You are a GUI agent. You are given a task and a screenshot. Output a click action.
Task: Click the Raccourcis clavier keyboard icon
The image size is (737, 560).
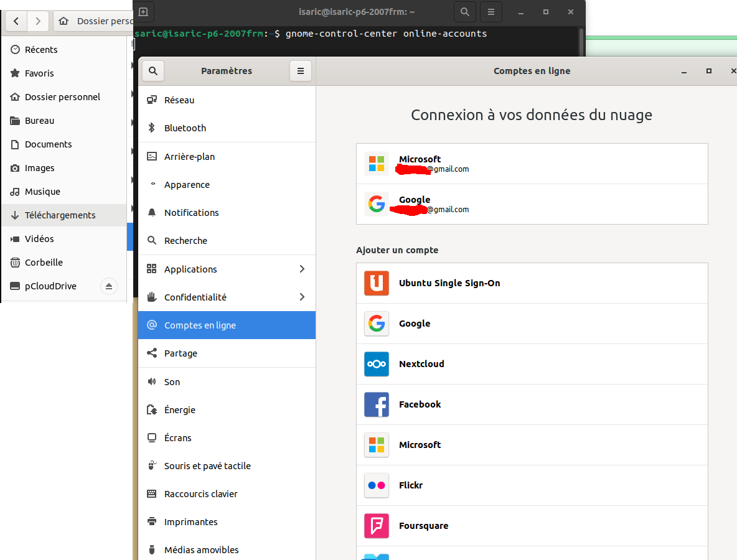coord(151,494)
